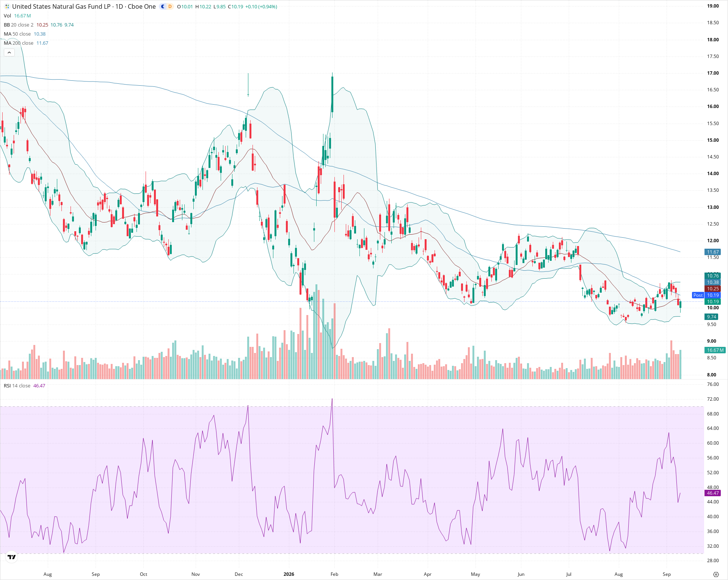Click the USO Natural Gas Fund symbol logo
728x580 pixels.
7,6
